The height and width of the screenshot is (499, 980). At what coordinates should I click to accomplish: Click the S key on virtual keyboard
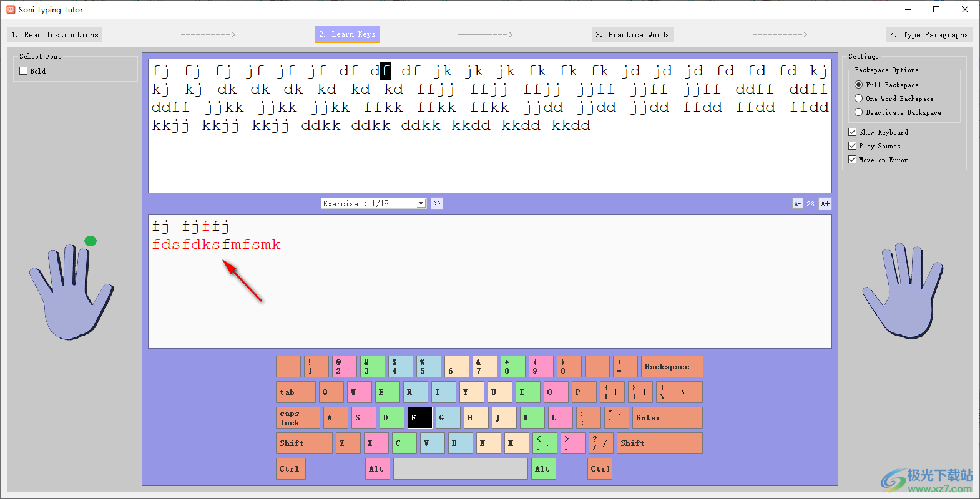(364, 418)
